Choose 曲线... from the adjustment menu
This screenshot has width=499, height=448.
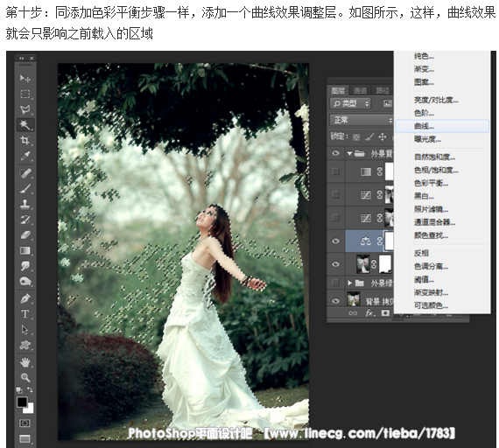[442, 126]
